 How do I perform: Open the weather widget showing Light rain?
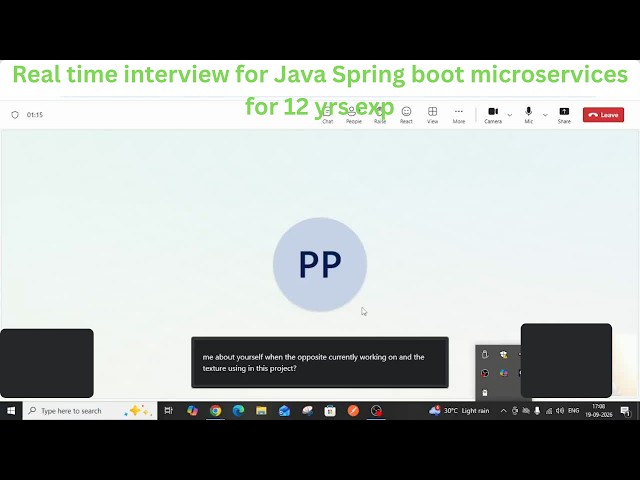point(459,411)
